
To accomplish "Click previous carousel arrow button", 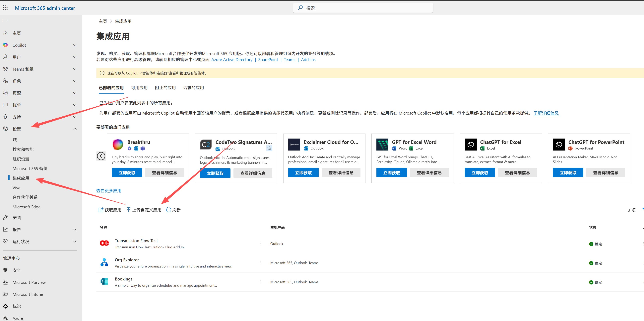I will 101,156.
